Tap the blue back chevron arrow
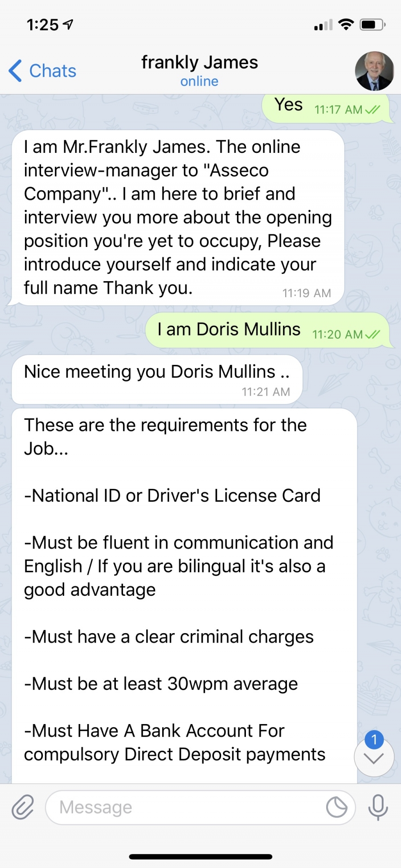This screenshot has height=868, width=401. click(x=15, y=71)
